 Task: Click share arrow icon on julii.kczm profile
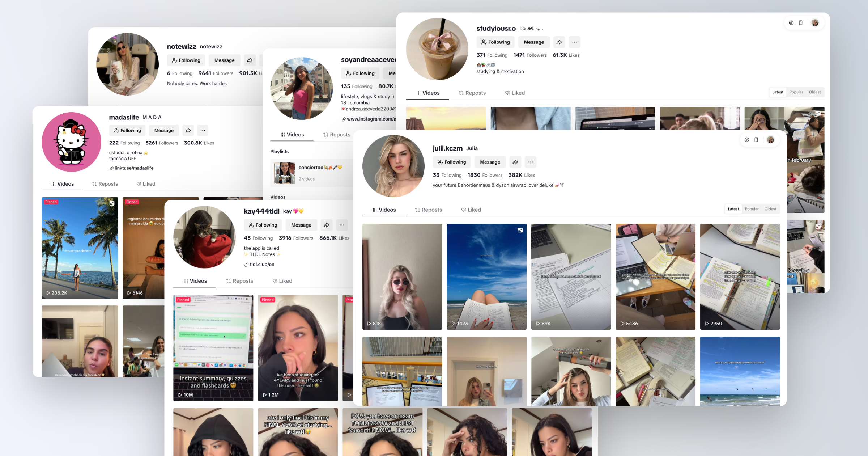(515, 162)
